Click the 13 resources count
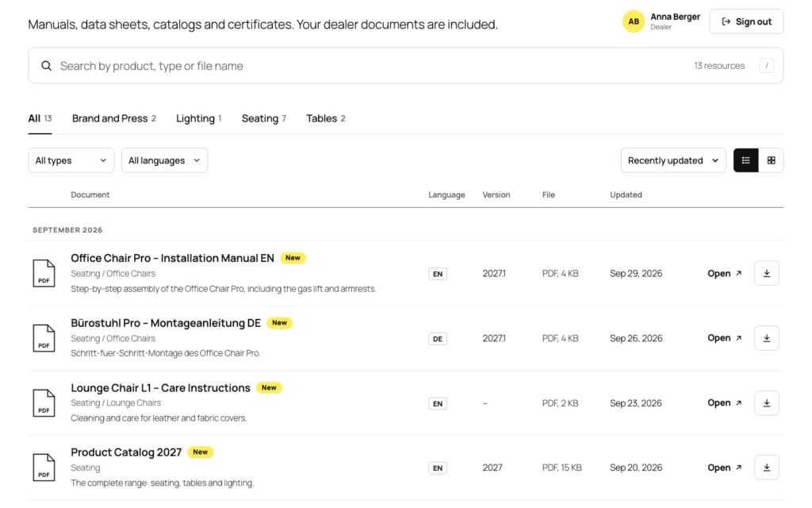Image resolution: width=812 pixels, height=508 pixels. click(x=719, y=66)
